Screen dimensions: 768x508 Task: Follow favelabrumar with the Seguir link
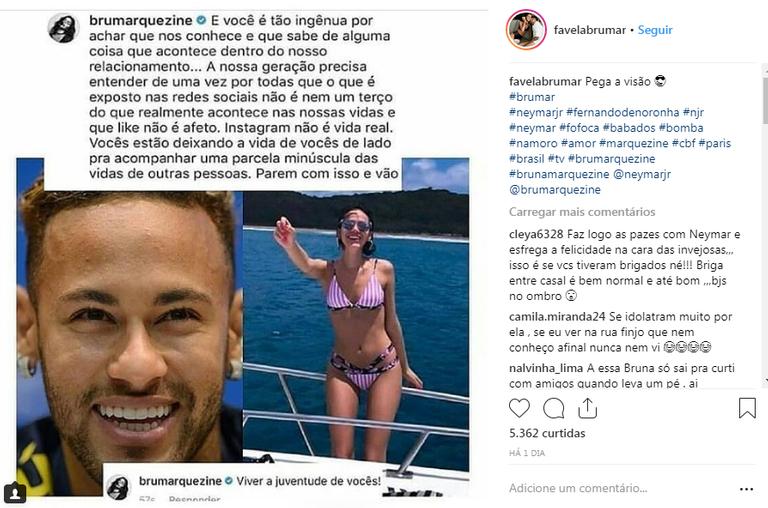click(655, 30)
